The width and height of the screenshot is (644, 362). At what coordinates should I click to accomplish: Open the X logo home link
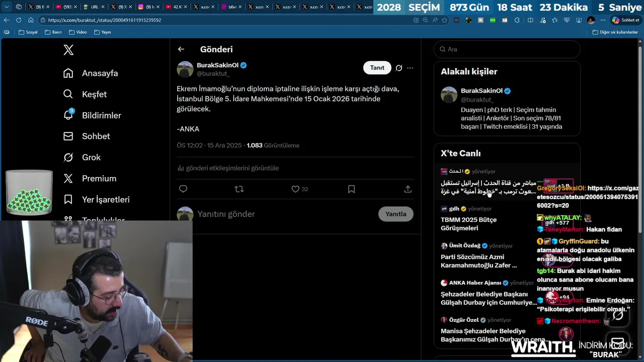tap(68, 50)
